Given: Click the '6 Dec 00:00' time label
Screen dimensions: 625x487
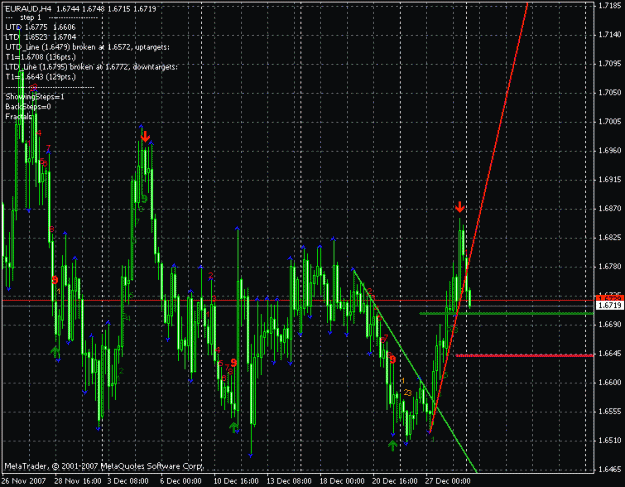Looking at the screenshot, I should (181, 481).
